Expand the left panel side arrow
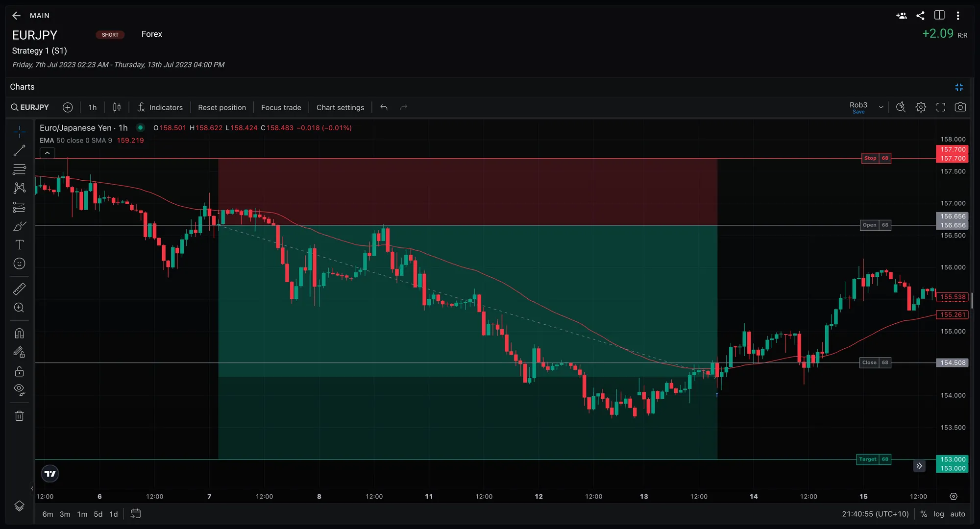The image size is (980, 529). click(32, 488)
